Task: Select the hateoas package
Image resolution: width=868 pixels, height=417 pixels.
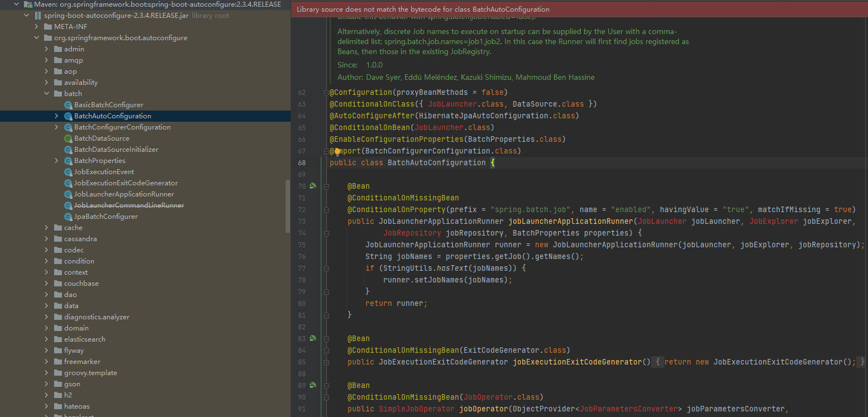Action: [x=77, y=406]
